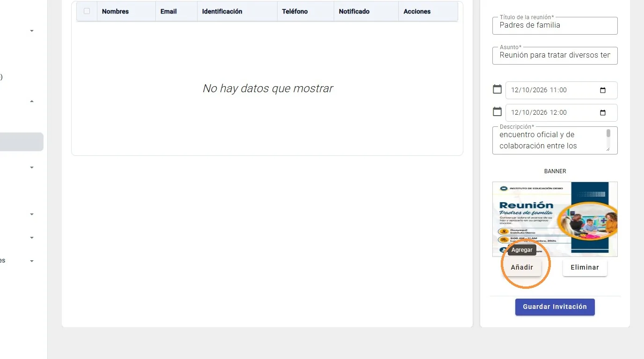Click the 12/10/2026 11:00 start datetime value
Screen dimensions: 644x359
tap(539, 90)
